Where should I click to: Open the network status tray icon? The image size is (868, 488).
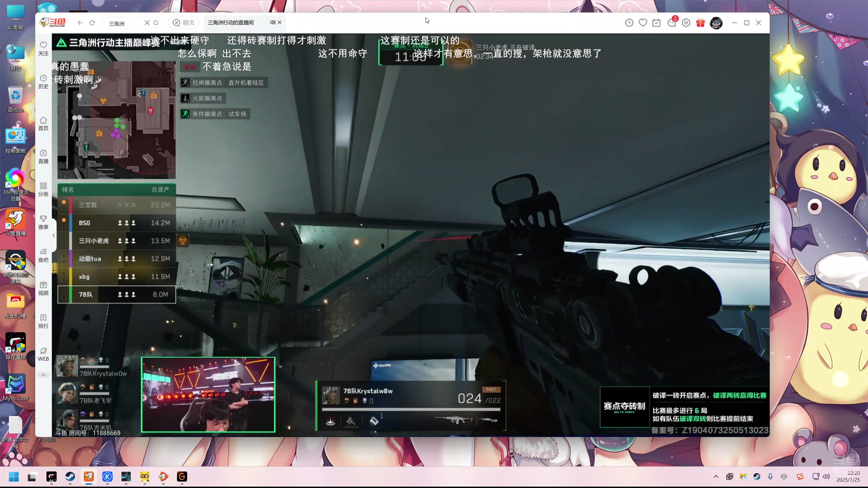816,476
